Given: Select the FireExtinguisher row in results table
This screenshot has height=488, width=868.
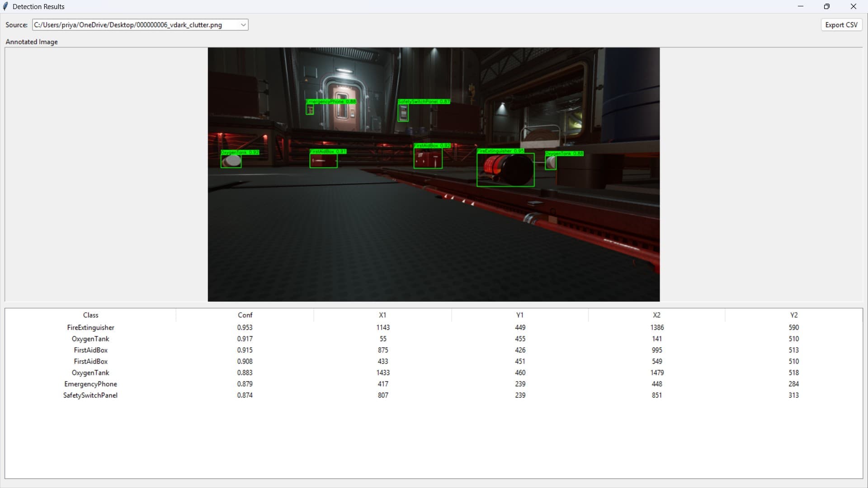Looking at the screenshot, I should tap(90, 328).
